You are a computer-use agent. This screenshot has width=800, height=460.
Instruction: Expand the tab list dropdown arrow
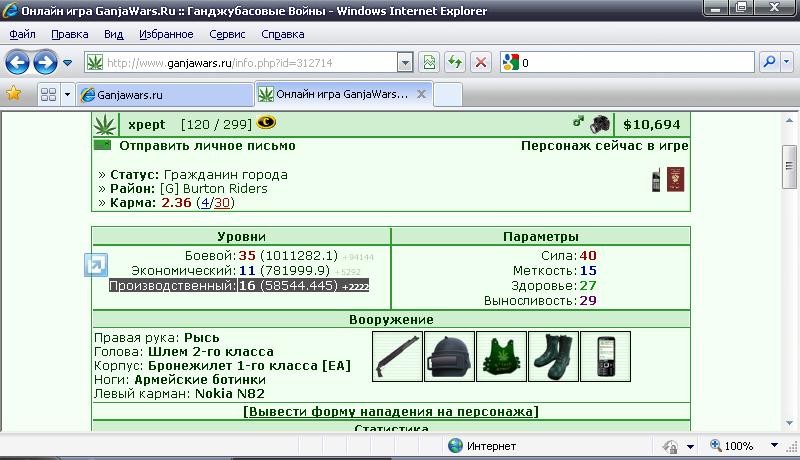[x=67, y=94]
